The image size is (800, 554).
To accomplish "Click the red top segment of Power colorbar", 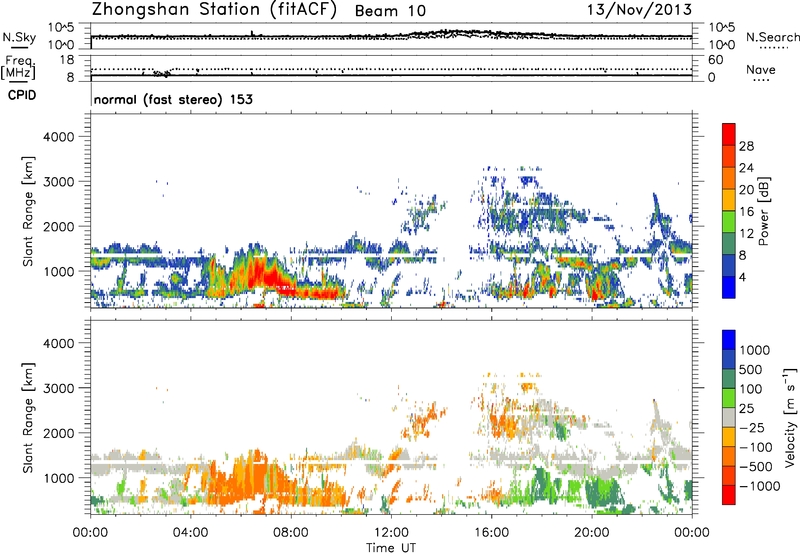I will pos(729,134).
